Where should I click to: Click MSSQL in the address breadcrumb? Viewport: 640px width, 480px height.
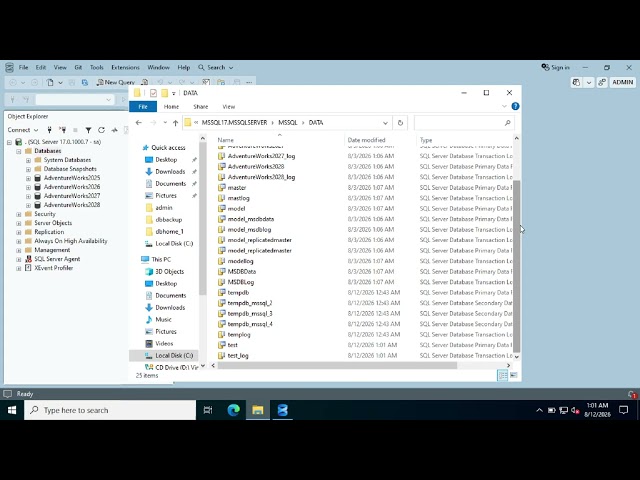coord(288,122)
